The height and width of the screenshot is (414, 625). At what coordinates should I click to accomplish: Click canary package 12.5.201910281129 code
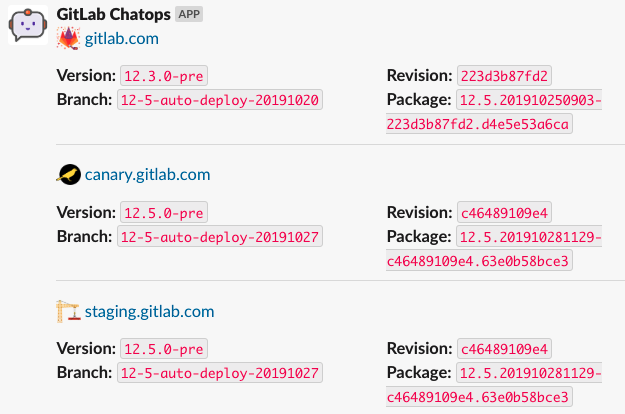(529, 237)
